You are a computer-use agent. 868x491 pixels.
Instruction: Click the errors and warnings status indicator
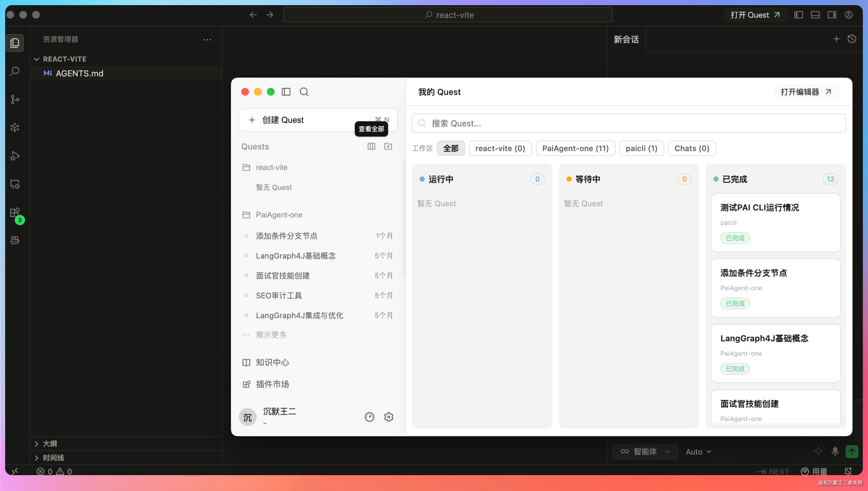click(x=54, y=471)
